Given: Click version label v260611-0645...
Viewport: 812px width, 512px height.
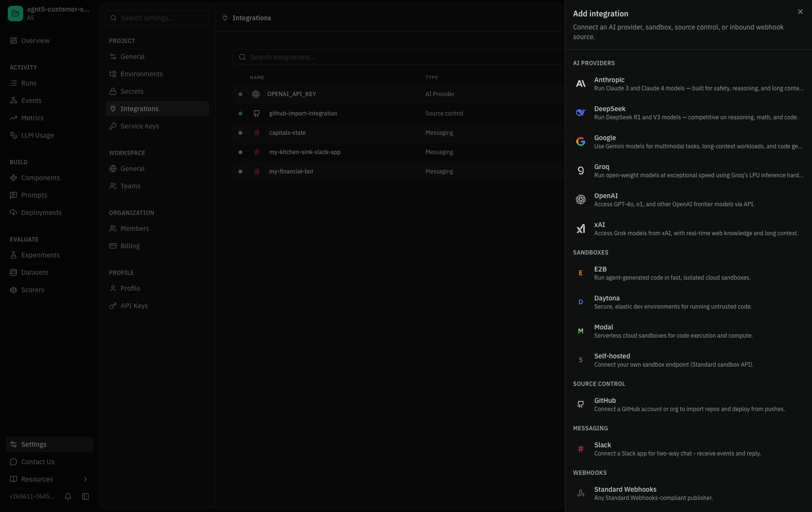Looking at the screenshot, I should pyautogui.click(x=32, y=497).
